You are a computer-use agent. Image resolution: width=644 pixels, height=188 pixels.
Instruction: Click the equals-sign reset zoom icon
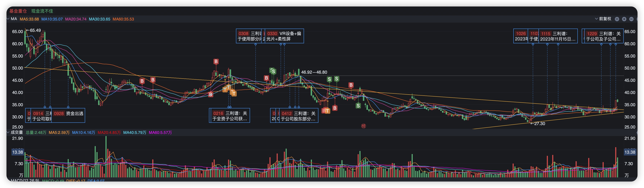pos(617,19)
